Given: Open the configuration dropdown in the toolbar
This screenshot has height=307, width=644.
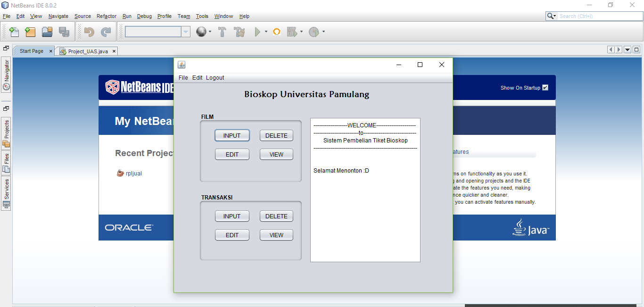Looking at the screenshot, I should coord(186,32).
